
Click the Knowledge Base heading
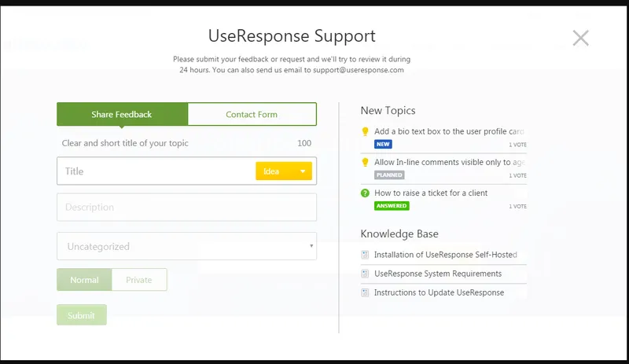point(399,233)
